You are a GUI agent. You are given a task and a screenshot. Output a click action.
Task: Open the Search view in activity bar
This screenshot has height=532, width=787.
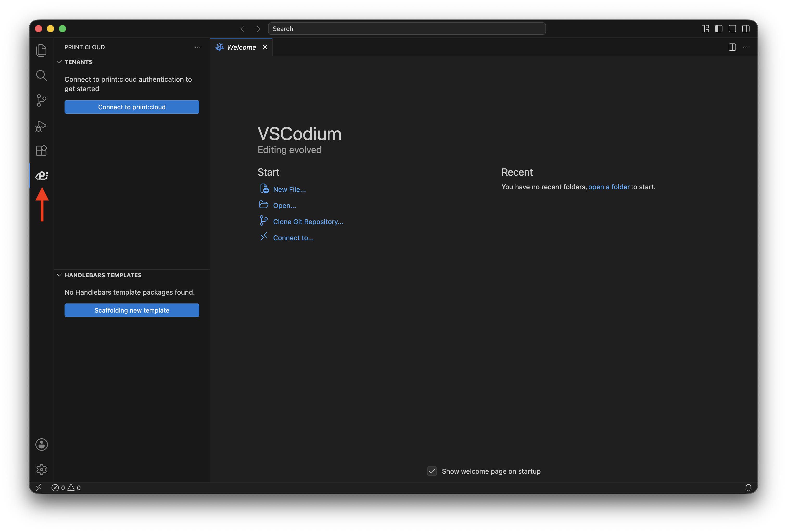click(x=41, y=75)
